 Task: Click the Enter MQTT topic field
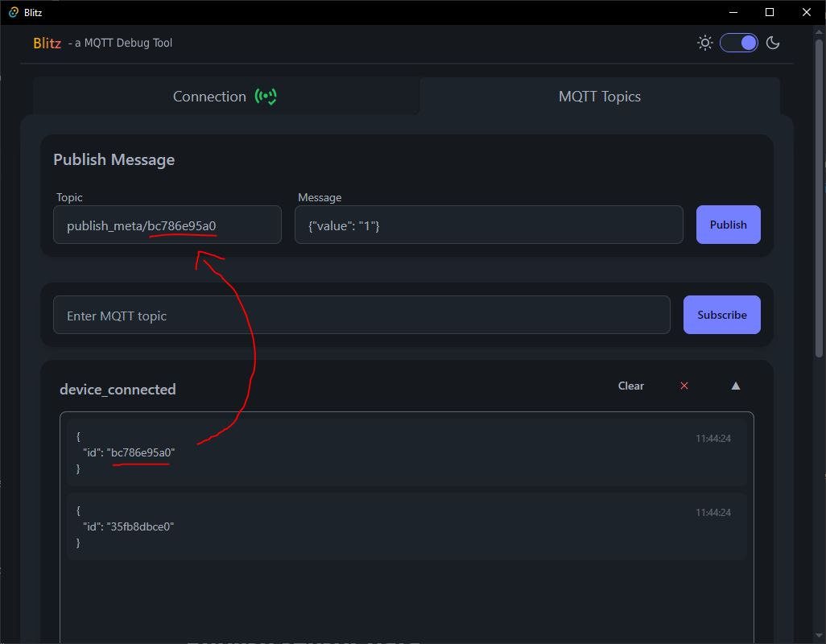[361, 316]
